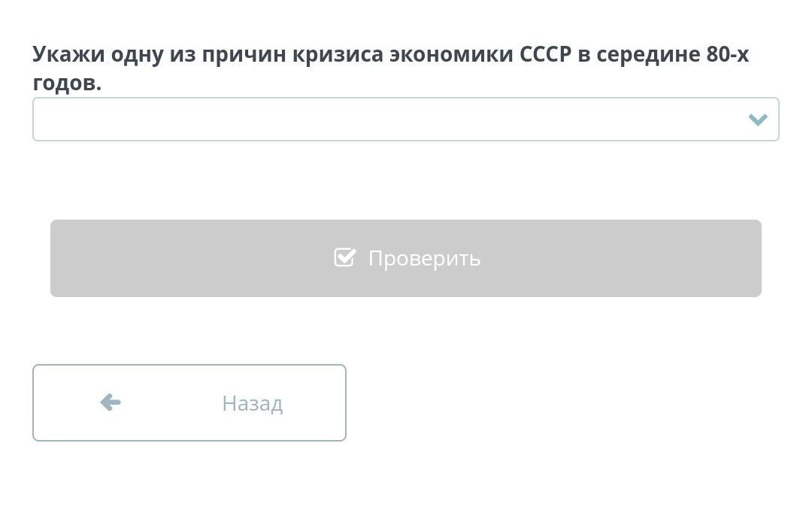
Task: Click the word годов in the question
Action: click(x=66, y=83)
